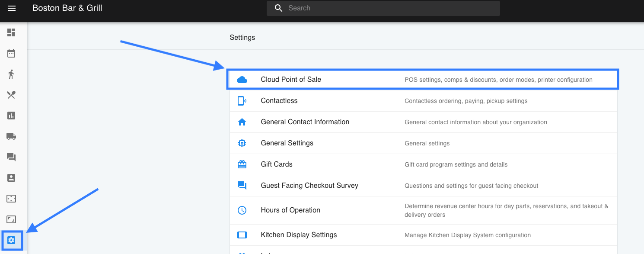Select Hours of Operation
Screen dimensions: 644x254
(x=290, y=210)
